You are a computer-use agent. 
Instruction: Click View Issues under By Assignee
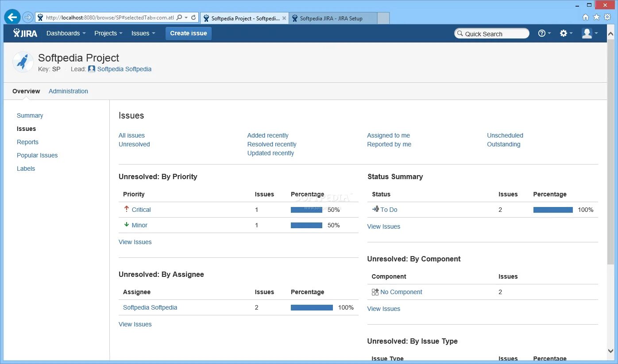(x=135, y=324)
